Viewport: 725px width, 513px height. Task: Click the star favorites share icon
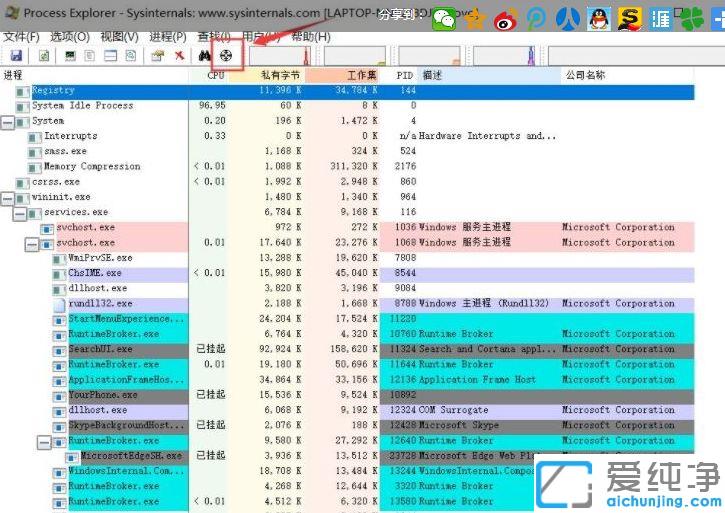pyautogui.click(x=475, y=19)
